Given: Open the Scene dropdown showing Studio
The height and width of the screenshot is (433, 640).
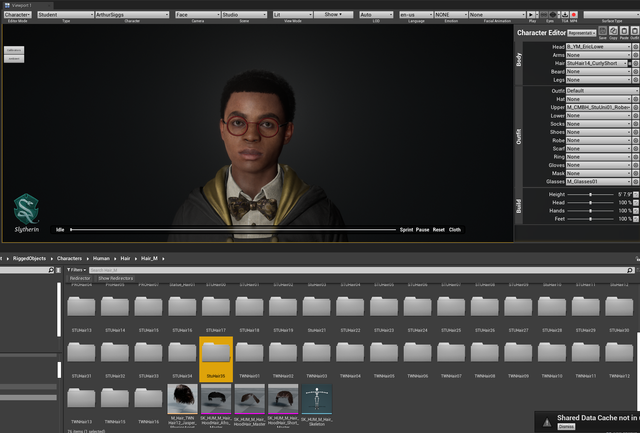Looking at the screenshot, I should [244, 15].
